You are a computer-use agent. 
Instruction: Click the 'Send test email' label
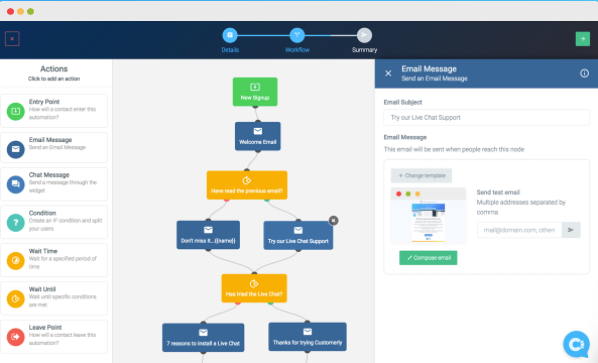(498, 192)
